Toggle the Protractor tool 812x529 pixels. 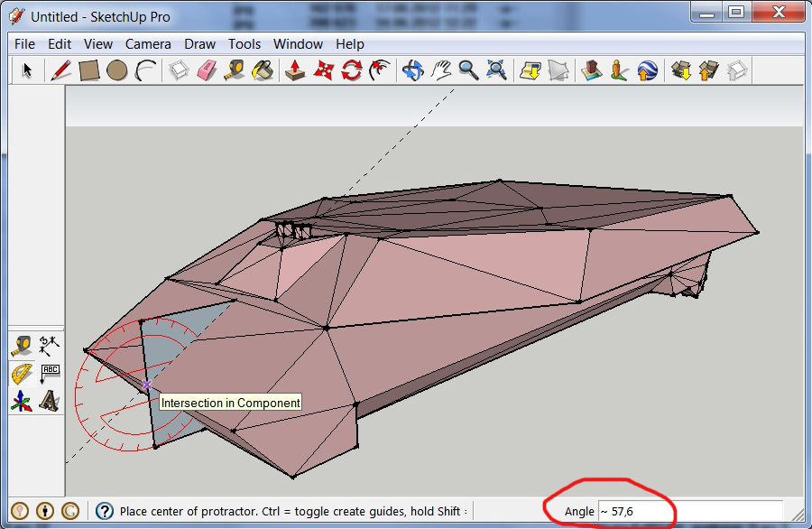(22, 372)
